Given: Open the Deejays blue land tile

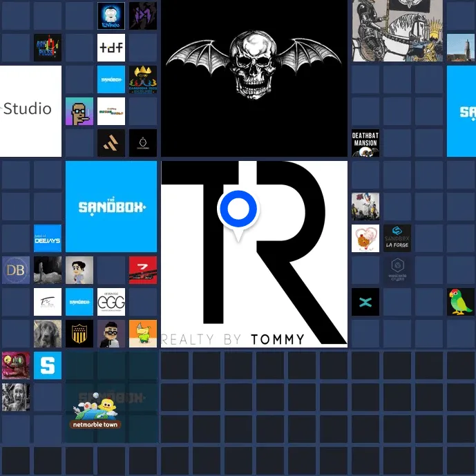Looking at the screenshot, I should tap(48, 238).
